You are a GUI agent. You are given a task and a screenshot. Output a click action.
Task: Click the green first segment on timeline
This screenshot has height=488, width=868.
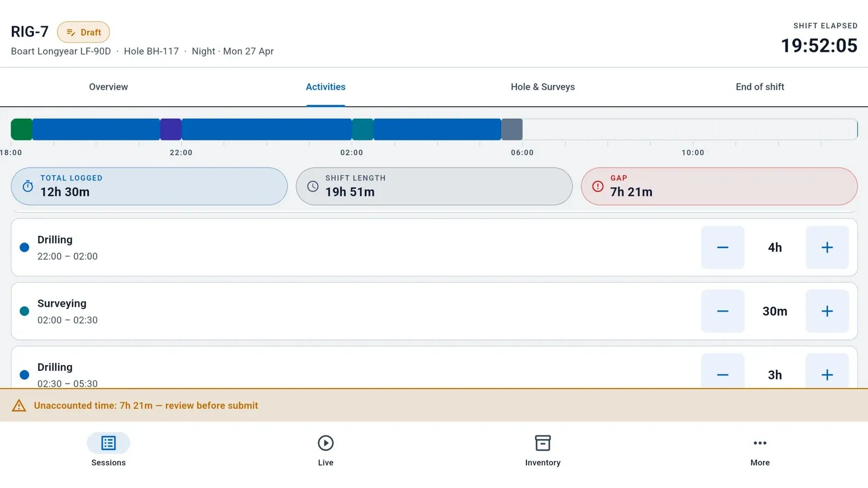coord(22,130)
